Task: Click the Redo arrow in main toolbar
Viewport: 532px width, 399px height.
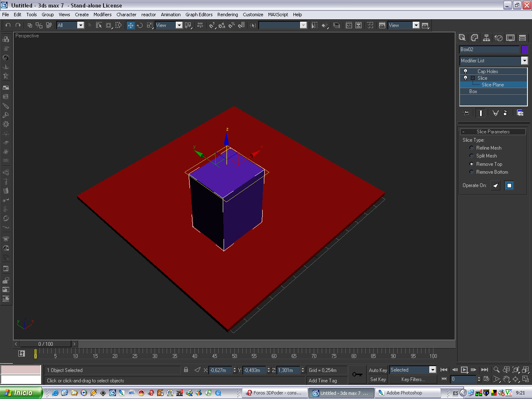Action: (18, 25)
